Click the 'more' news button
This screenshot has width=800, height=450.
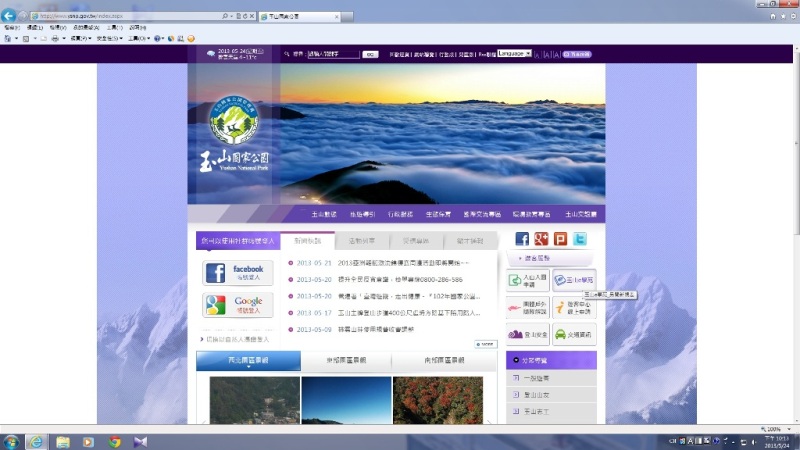485,344
